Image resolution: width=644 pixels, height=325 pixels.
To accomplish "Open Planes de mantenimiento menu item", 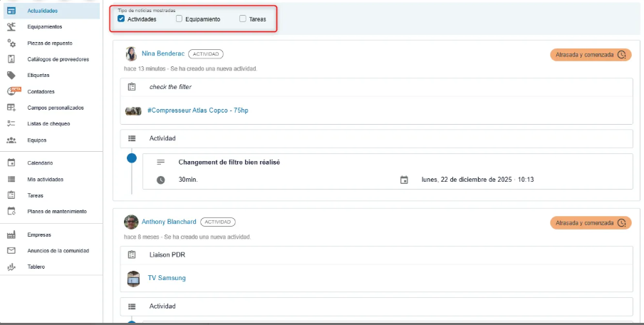I will point(56,211).
